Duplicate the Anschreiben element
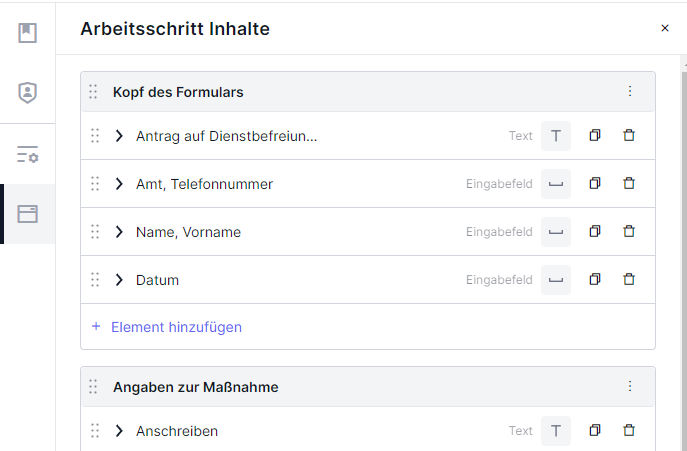The image size is (687, 451). [x=595, y=430]
